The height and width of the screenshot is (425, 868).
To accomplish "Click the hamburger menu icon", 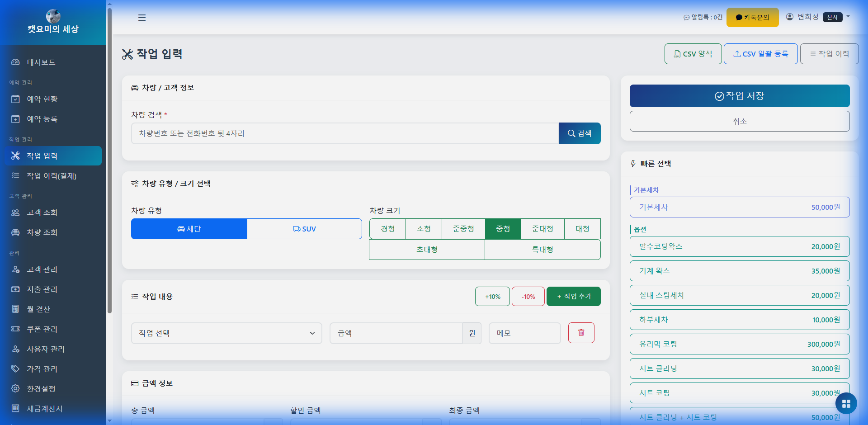I will point(142,18).
